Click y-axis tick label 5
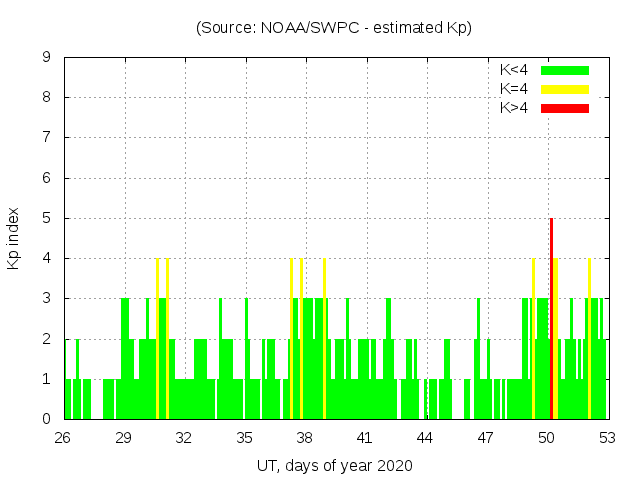The image size is (640, 480). [47, 218]
